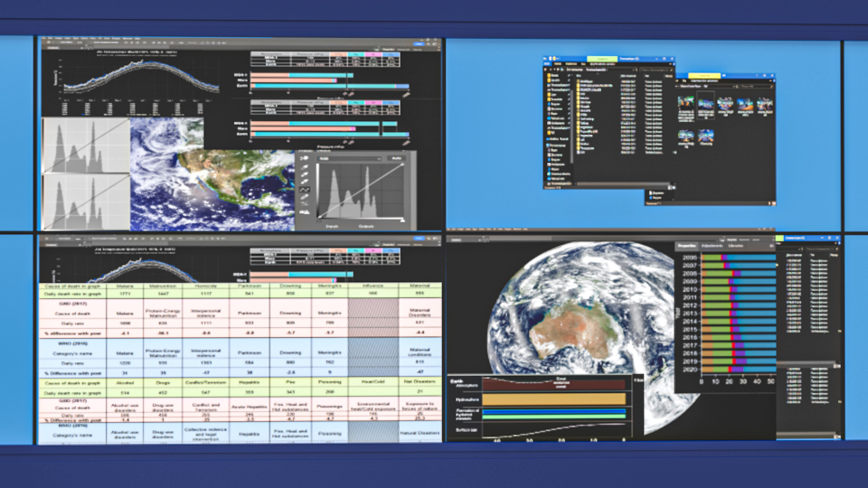Click the '2006' year label on the bar chart

pos(690,258)
